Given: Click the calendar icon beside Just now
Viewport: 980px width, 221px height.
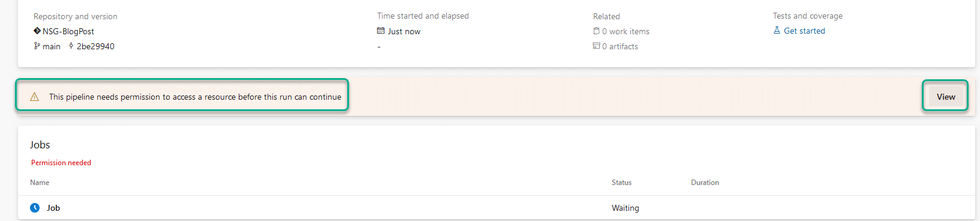Looking at the screenshot, I should click(381, 31).
